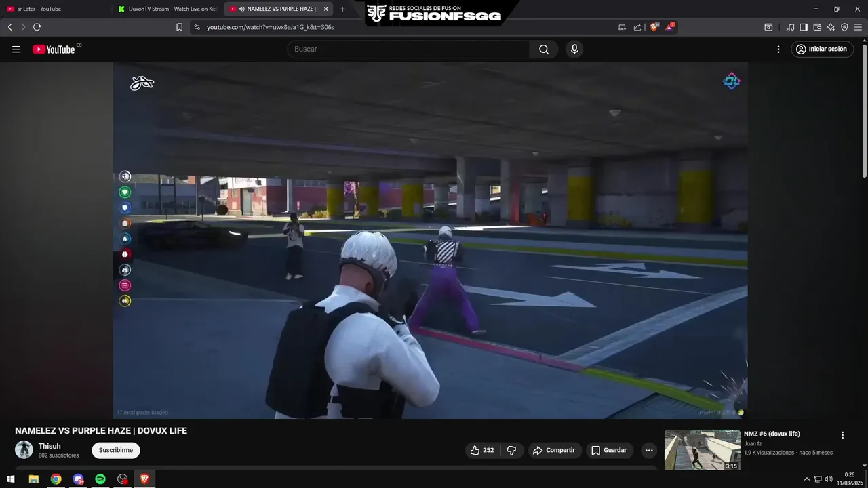Go forward with browser forward arrow
This screenshot has height=488, width=868.
click(x=23, y=27)
